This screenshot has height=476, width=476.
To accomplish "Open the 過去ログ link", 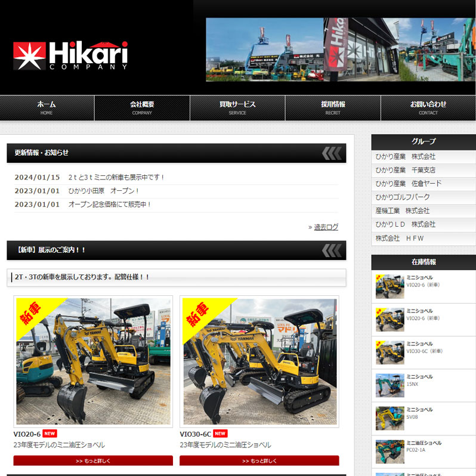I will (x=326, y=227).
